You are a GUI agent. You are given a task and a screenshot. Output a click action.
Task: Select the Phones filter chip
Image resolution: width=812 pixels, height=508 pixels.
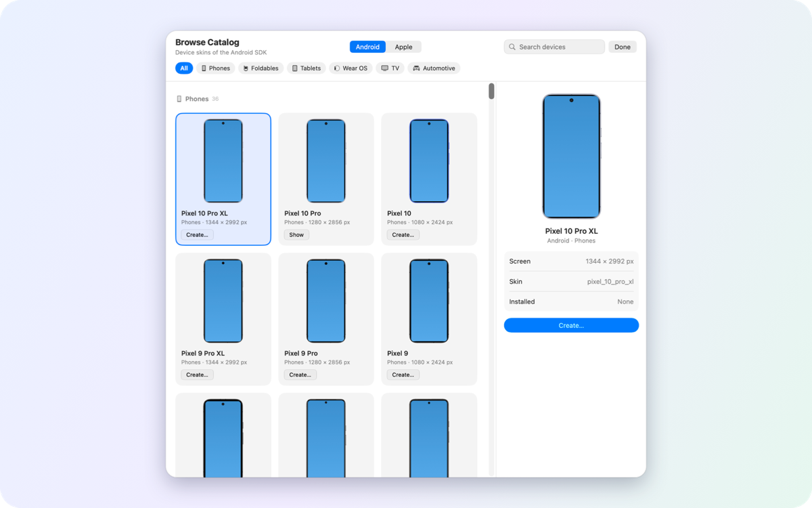(x=215, y=68)
